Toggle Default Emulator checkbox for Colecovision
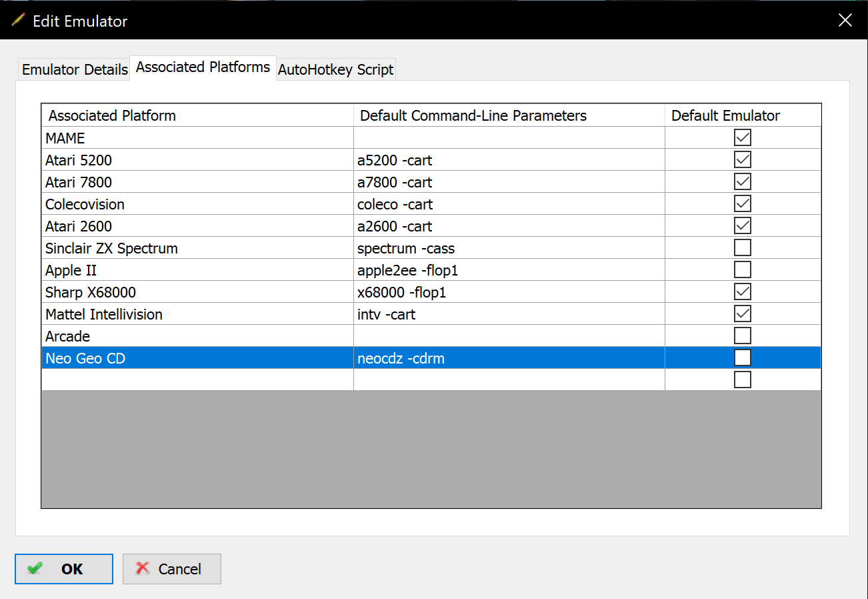This screenshot has height=599, width=868. tap(742, 203)
